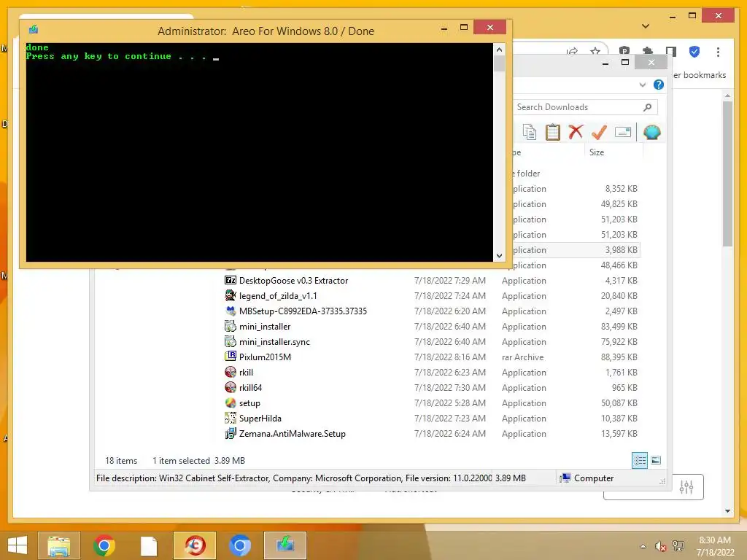The height and width of the screenshot is (560, 747).
Task: Click the taskbar clock showing 8:30 AM
Action: coord(715,540)
